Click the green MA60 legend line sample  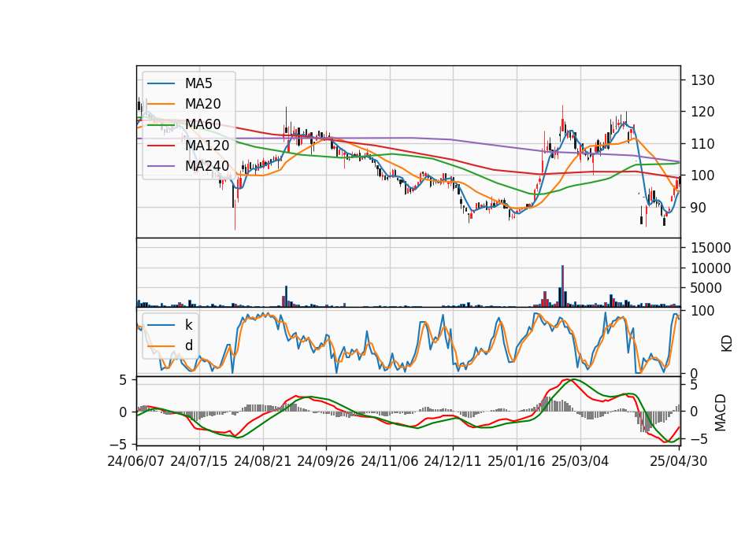click(x=161, y=124)
